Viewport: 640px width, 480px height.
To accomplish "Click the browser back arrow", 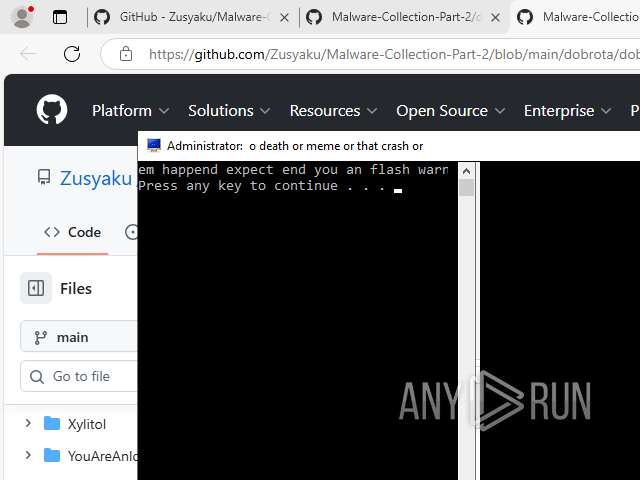I will (x=29, y=53).
